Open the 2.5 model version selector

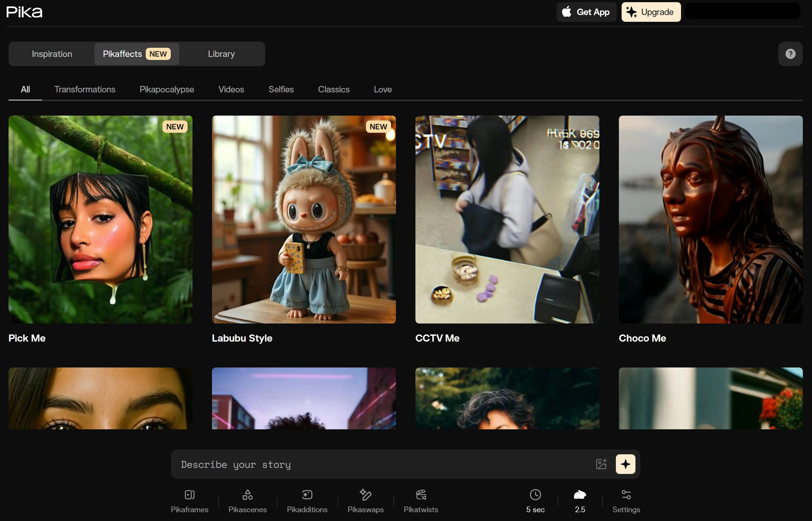[580, 501]
